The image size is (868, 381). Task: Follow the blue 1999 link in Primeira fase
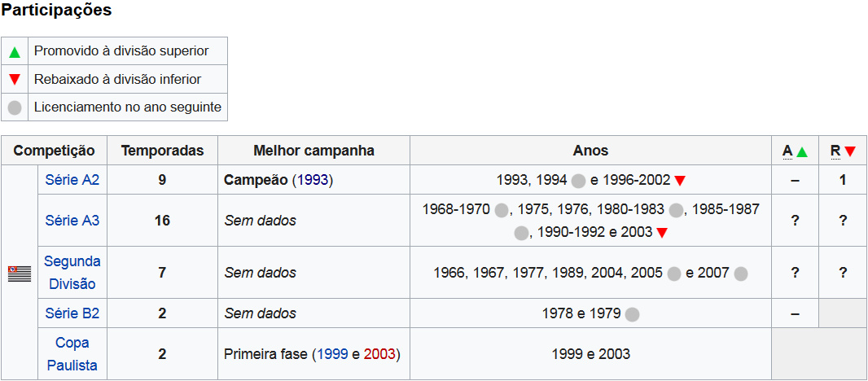point(332,354)
